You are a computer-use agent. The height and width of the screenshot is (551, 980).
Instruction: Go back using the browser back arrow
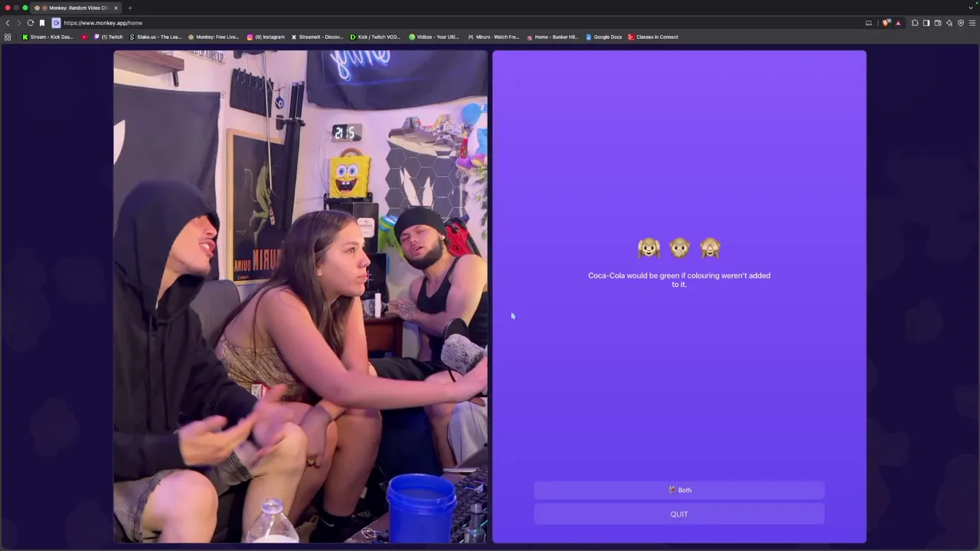(x=8, y=23)
